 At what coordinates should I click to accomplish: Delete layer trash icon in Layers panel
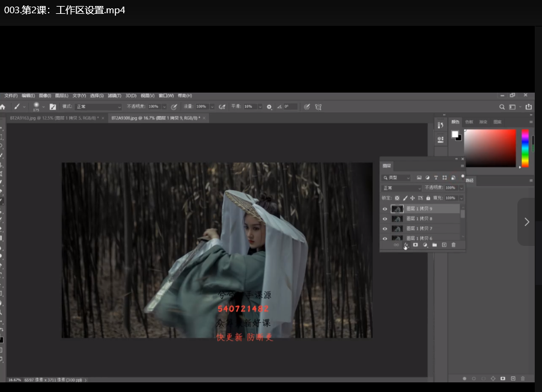point(454,245)
